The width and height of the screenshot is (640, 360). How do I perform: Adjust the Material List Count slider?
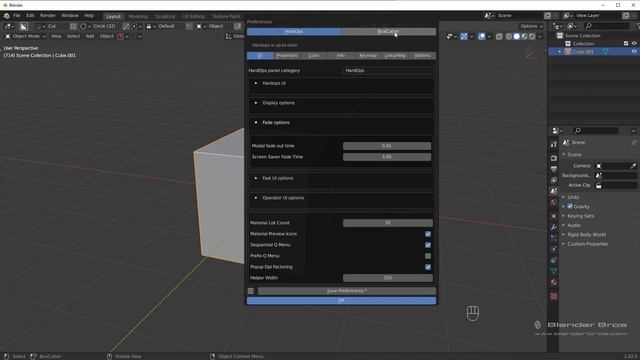point(388,223)
